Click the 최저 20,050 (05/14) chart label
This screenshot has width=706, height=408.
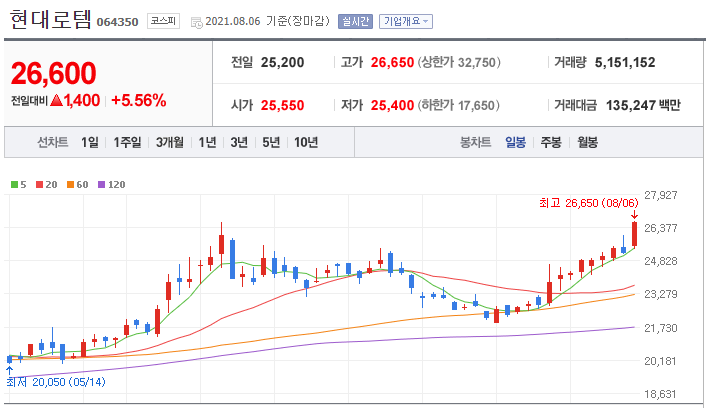pyautogui.click(x=56, y=382)
